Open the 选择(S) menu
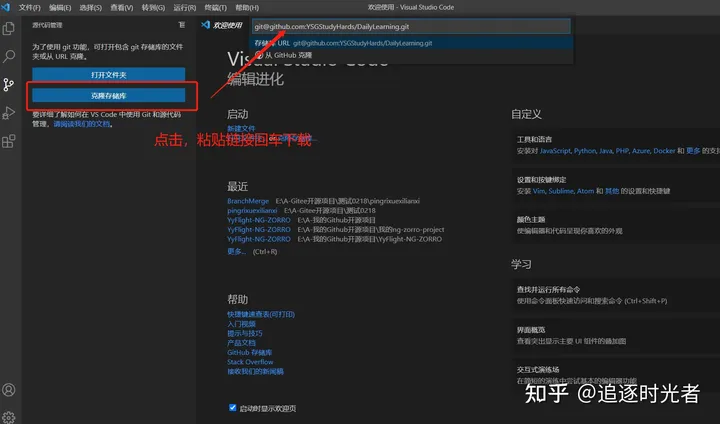The width and height of the screenshot is (720, 424). pos(90,7)
